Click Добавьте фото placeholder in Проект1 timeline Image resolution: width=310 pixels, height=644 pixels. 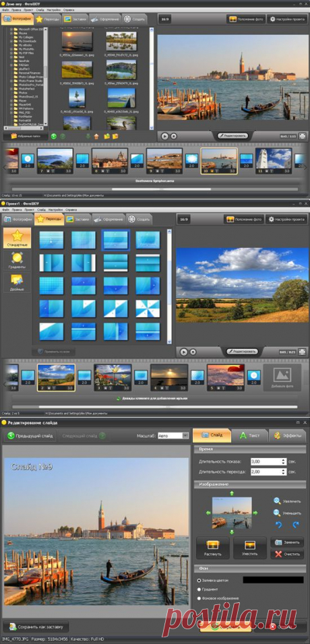pos(282,377)
